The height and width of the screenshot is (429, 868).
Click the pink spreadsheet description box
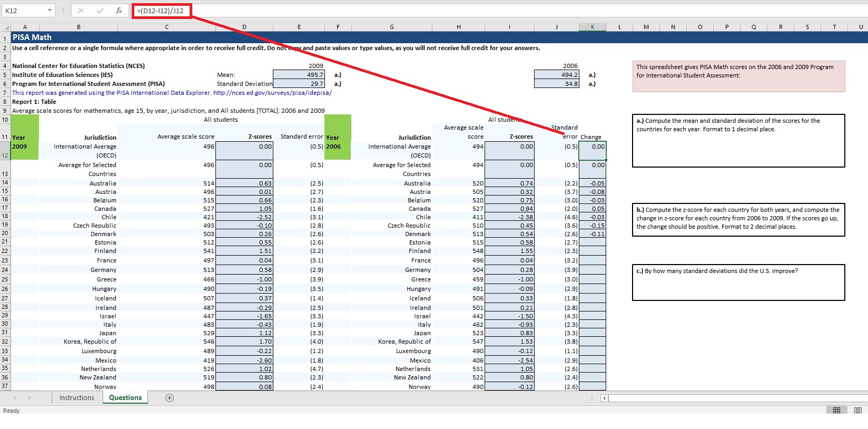click(x=738, y=76)
